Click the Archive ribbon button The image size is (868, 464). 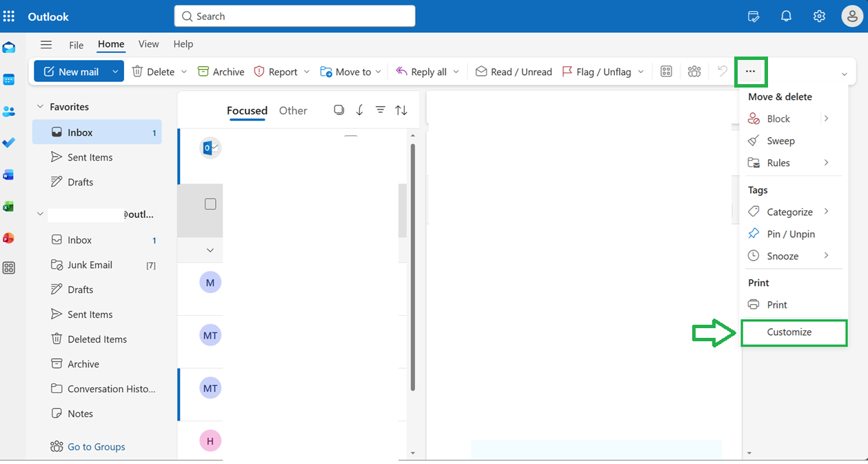pyautogui.click(x=221, y=72)
